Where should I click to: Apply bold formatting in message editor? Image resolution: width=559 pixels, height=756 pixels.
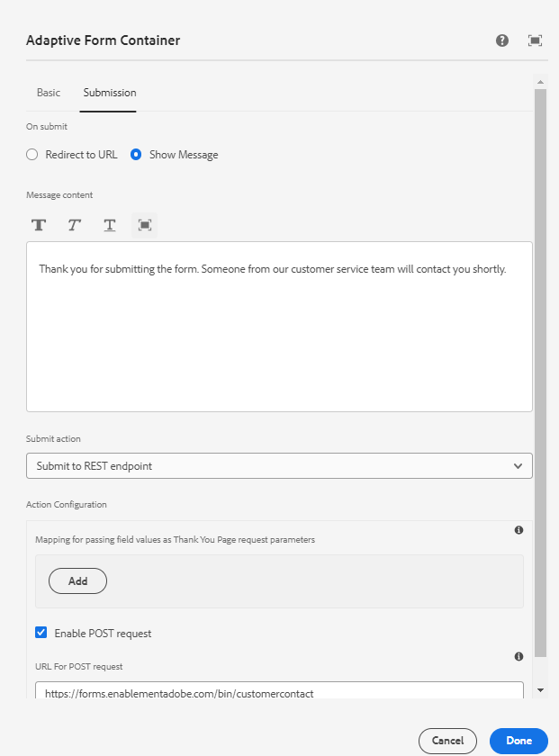[x=38, y=225]
